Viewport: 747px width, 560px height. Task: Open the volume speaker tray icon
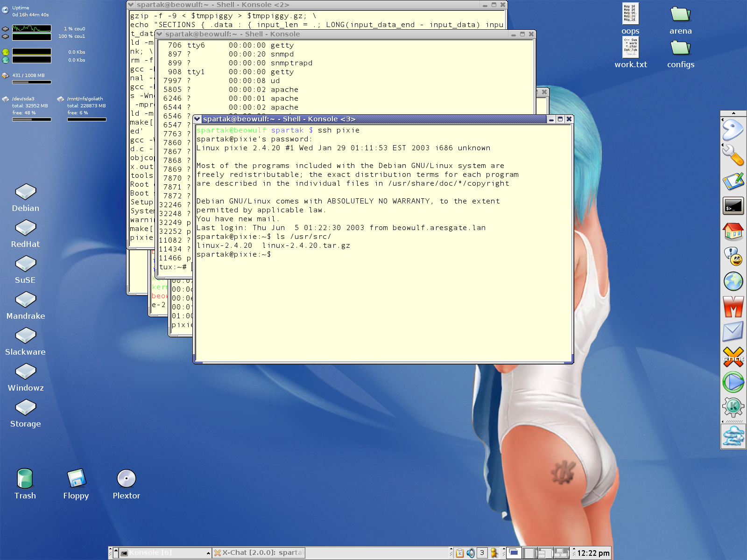[x=471, y=553]
